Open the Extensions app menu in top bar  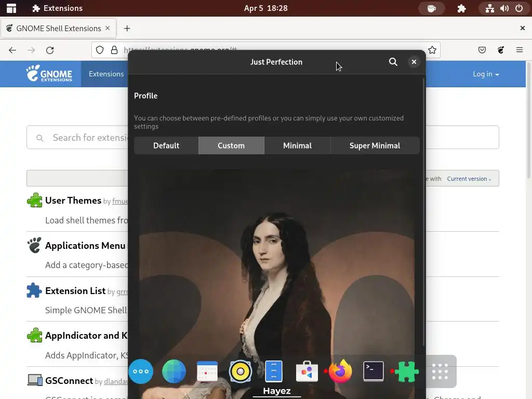(57, 8)
